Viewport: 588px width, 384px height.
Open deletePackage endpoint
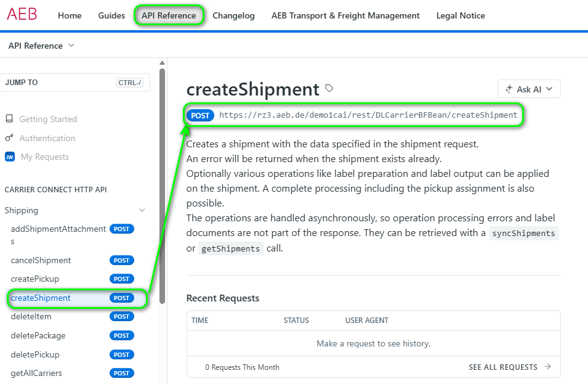pyautogui.click(x=38, y=335)
